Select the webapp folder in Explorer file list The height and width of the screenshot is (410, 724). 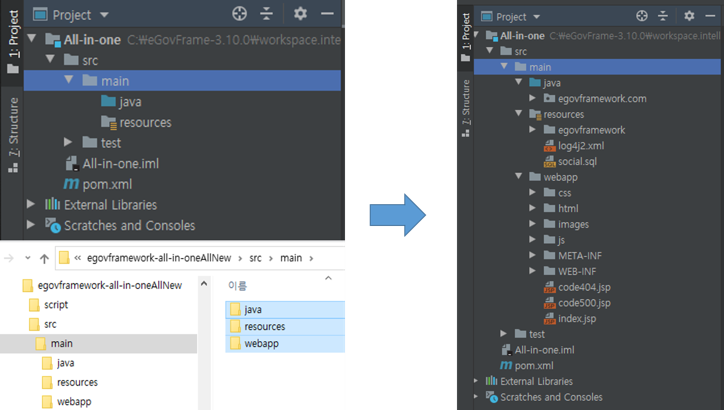click(260, 343)
